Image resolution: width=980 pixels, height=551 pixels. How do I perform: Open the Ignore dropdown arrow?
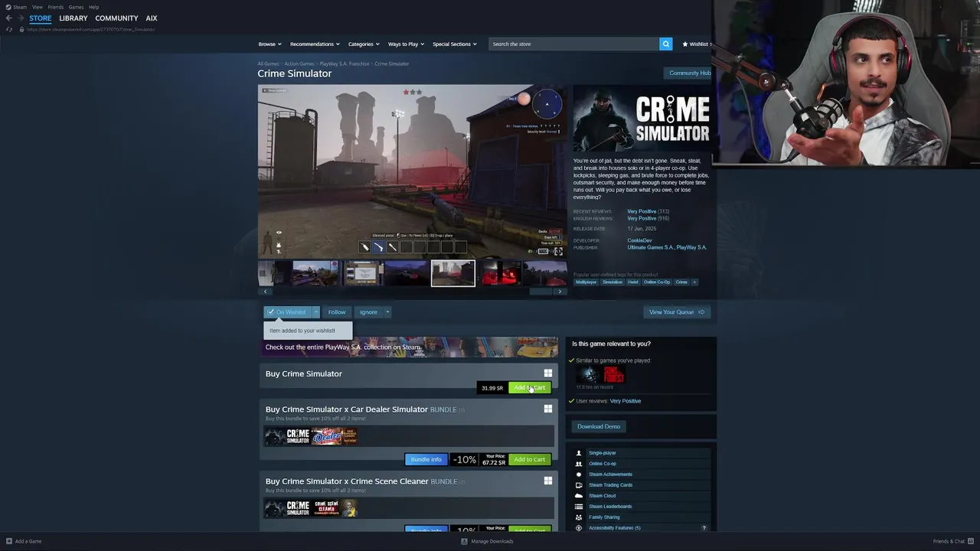387,312
